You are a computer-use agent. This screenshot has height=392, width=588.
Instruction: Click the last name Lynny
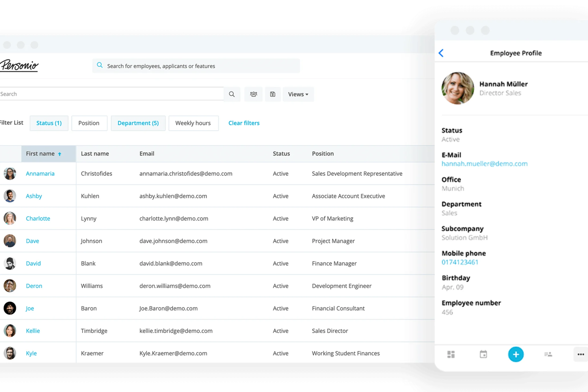click(x=89, y=219)
